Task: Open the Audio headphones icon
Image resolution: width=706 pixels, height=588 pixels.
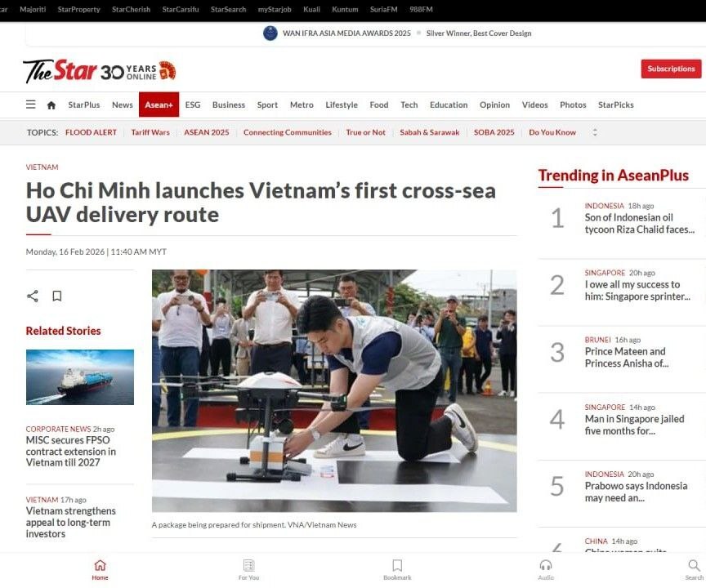Action: (546, 569)
